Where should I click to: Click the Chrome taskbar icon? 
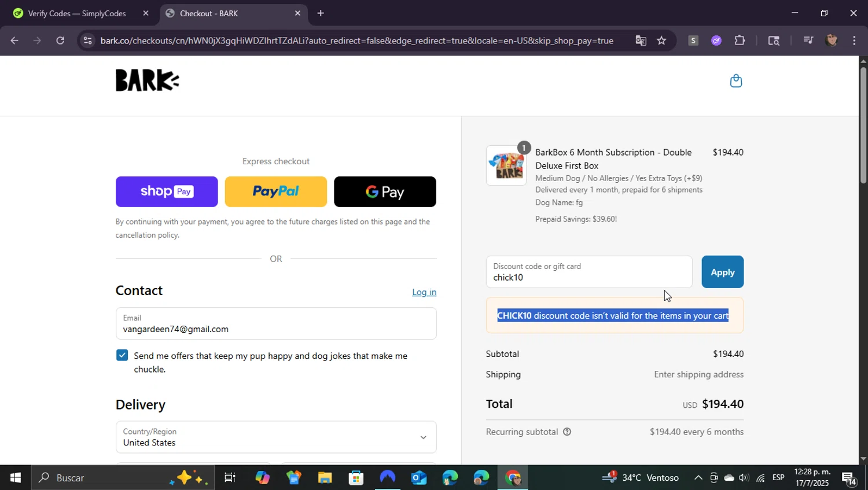coord(513,478)
